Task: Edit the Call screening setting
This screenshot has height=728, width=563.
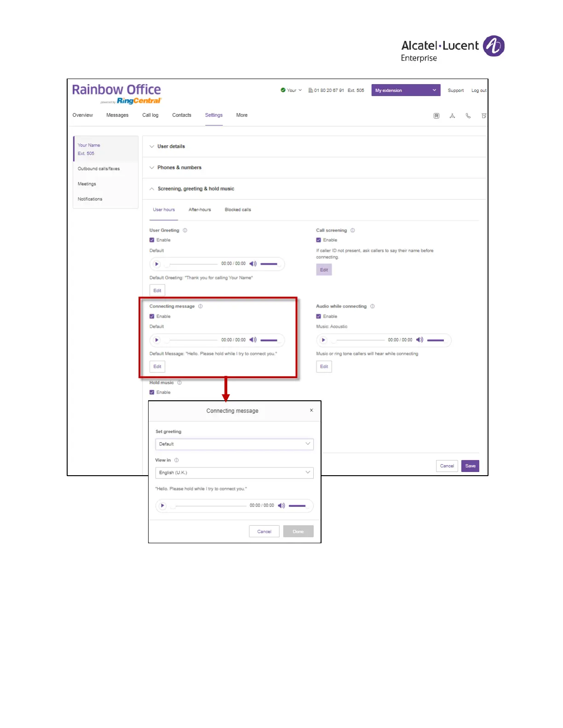Action: click(324, 270)
